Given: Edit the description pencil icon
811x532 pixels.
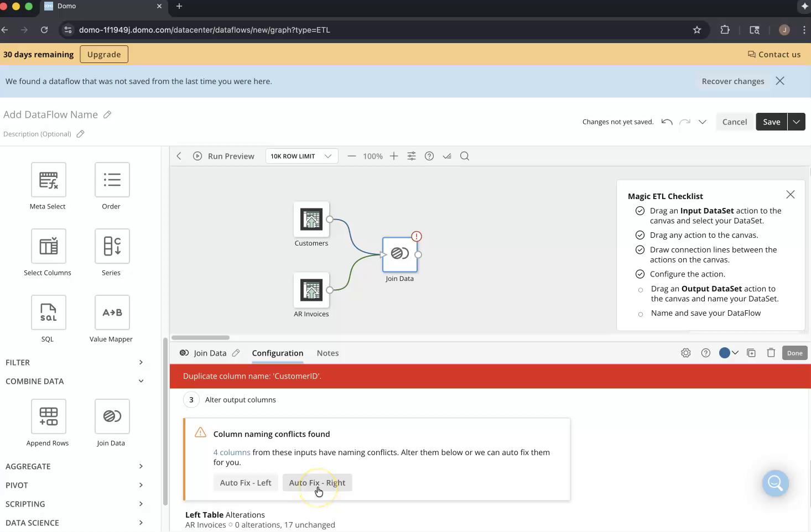Looking at the screenshot, I should [x=80, y=134].
